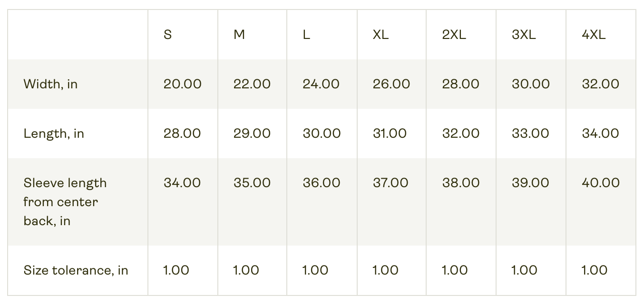Screen dimensions: 644x304
Task: Select the 36.00 sleeve length for L
Action: click(322, 183)
